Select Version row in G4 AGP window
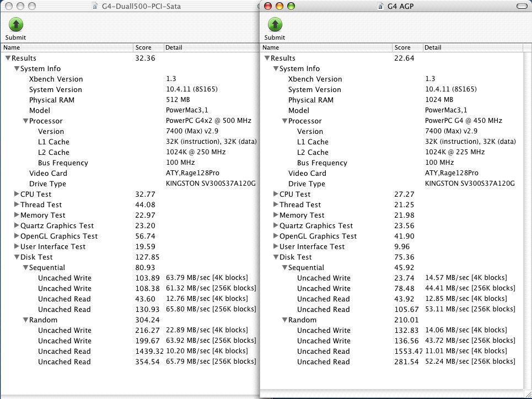Image resolution: width=532 pixels, height=399 pixels. [392, 131]
